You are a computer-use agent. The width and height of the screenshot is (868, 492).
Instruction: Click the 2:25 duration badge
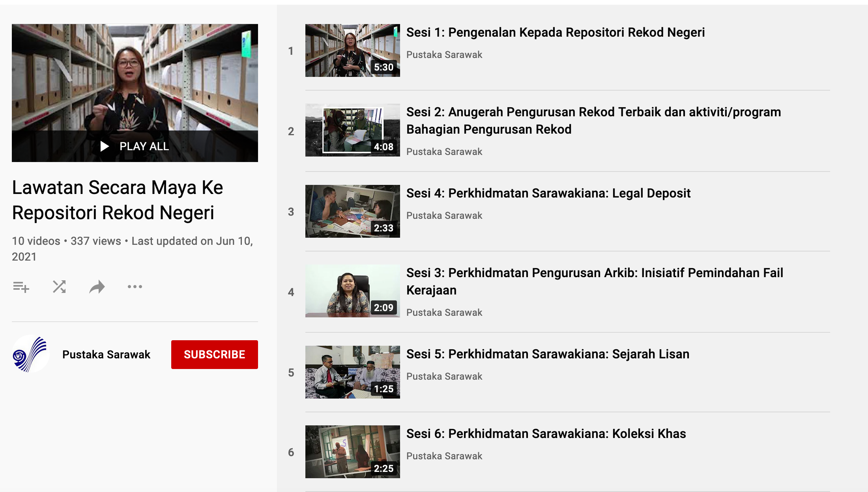[384, 469]
